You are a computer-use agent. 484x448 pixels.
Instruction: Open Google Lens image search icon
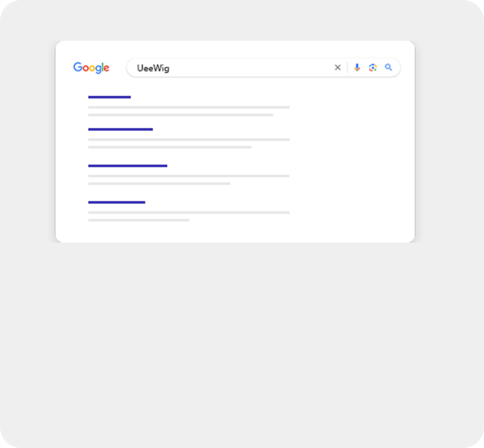click(373, 68)
